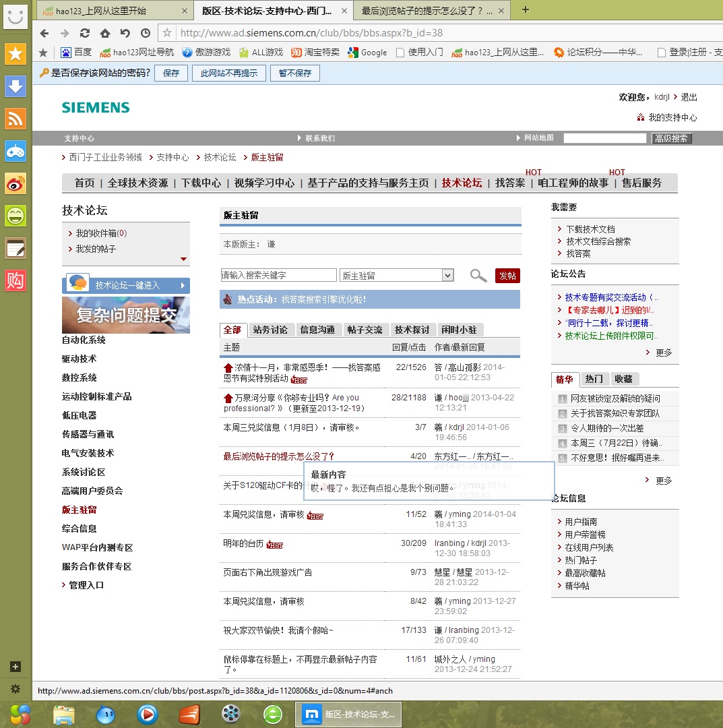Switch to 热门 tab in right panel
The image size is (723, 728).
click(x=594, y=379)
